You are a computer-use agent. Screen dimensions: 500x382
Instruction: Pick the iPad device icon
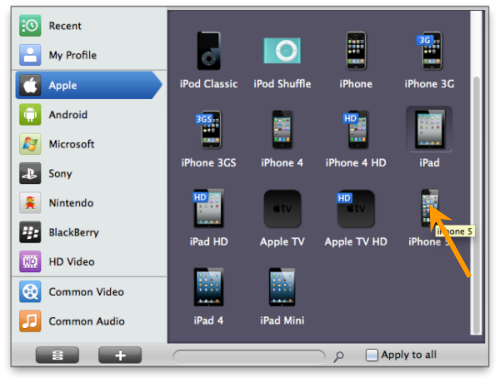click(x=429, y=129)
